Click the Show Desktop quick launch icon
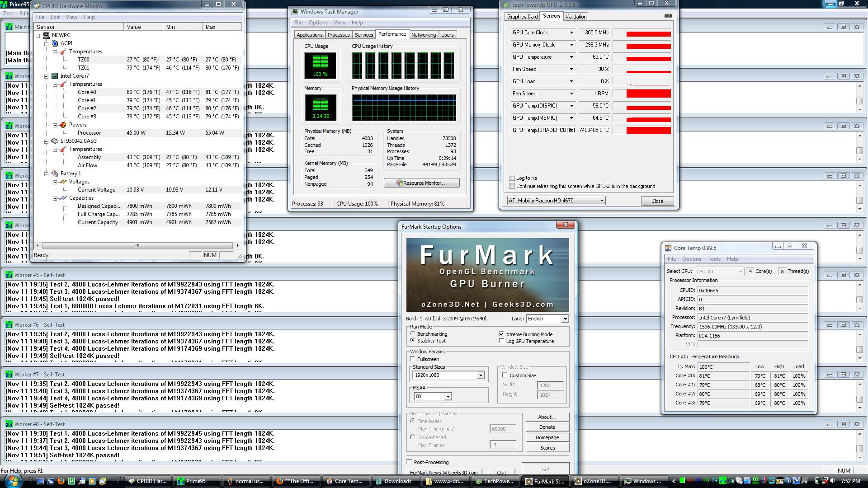This screenshot has width=868, height=488. tap(40, 481)
